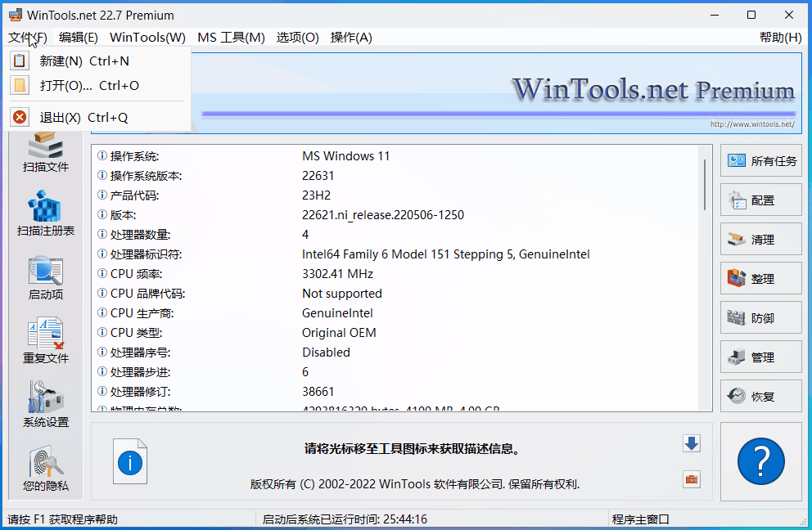The image size is (812, 530).
Task: Click the 新建 menu item icon
Action: 19,61
